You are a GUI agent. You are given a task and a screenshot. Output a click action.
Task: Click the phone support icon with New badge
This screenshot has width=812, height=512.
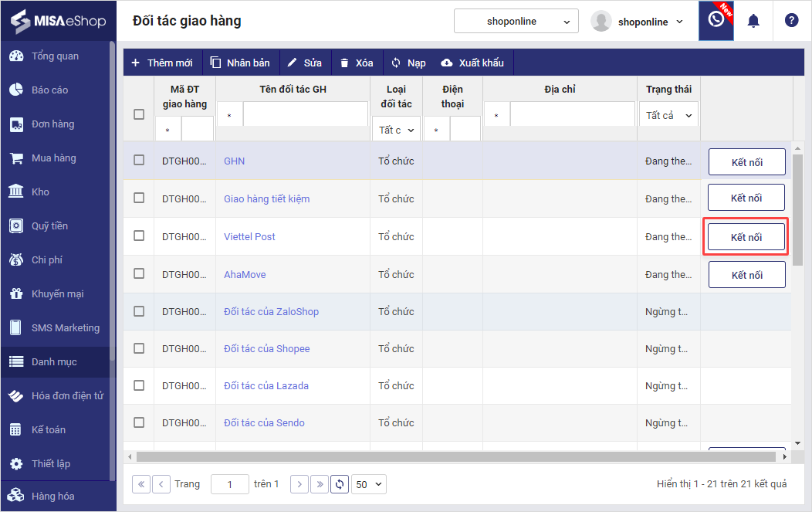pos(716,21)
